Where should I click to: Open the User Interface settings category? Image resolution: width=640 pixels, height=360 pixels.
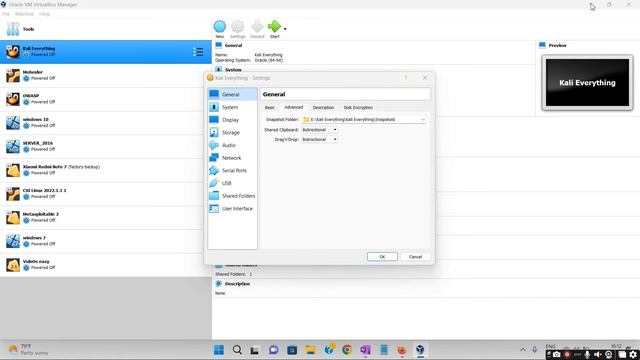point(232,209)
